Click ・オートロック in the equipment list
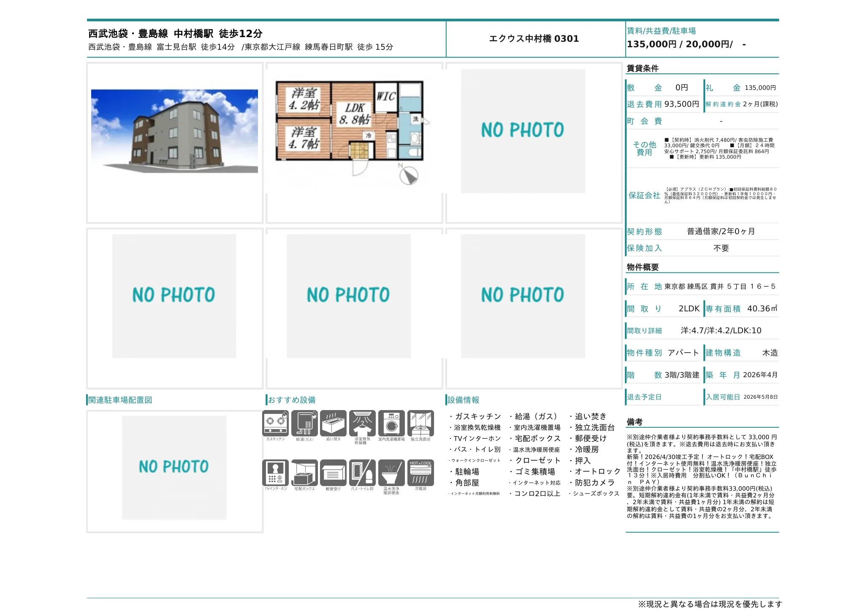868x613 pixels. [x=594, y=471]
